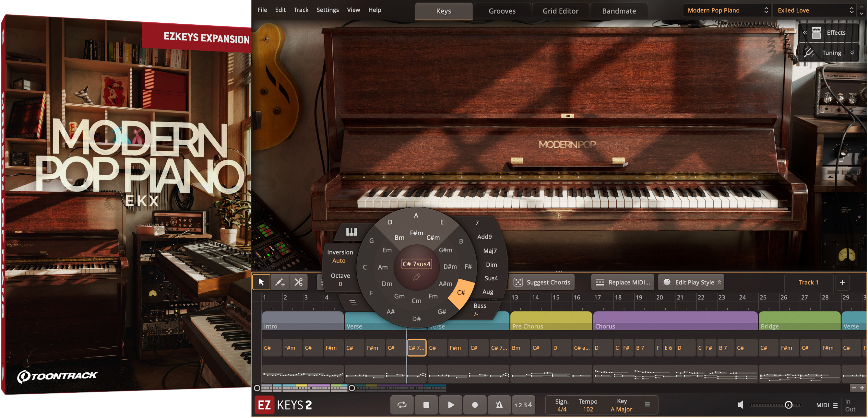
Task: Click the keyboard icon on chord wheel
Action: (x=351, y=232)
